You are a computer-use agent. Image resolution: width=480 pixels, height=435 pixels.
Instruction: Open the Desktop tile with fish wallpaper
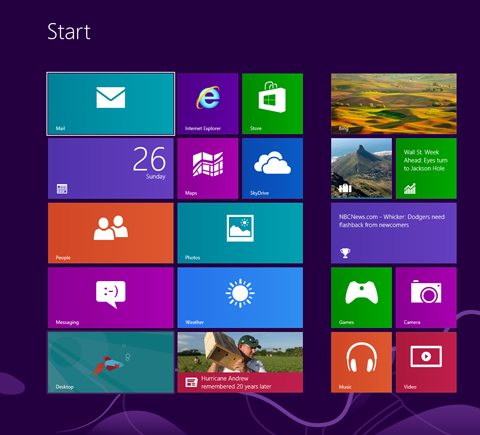click(x=111, y=362)
